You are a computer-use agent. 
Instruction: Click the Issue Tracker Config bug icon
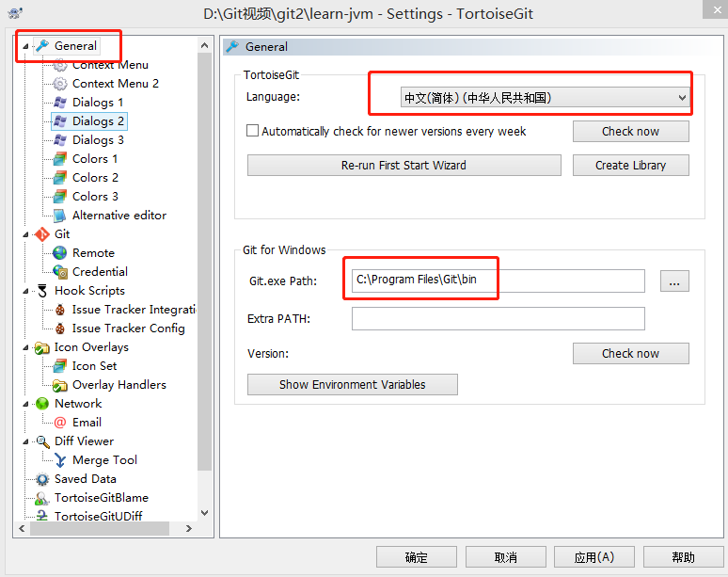(x=60, y=329)
